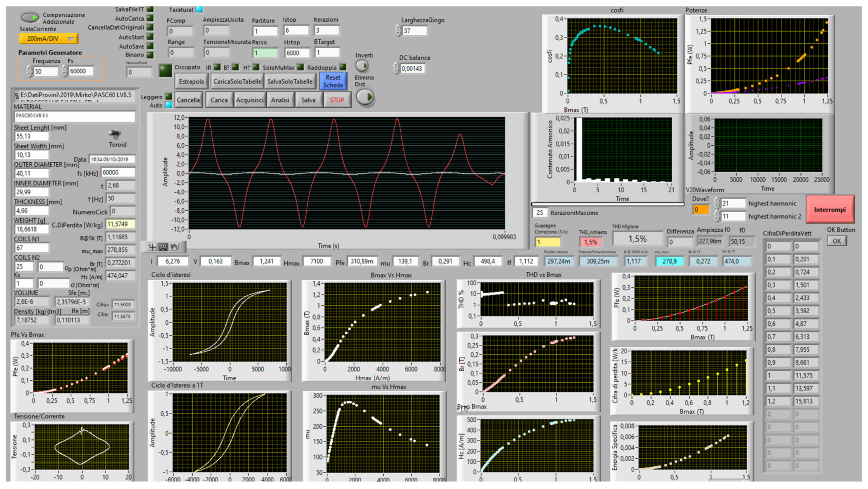Click the file path browse icon
The height and width of the screenshot is (489, 868).
(x=17, y=96)
